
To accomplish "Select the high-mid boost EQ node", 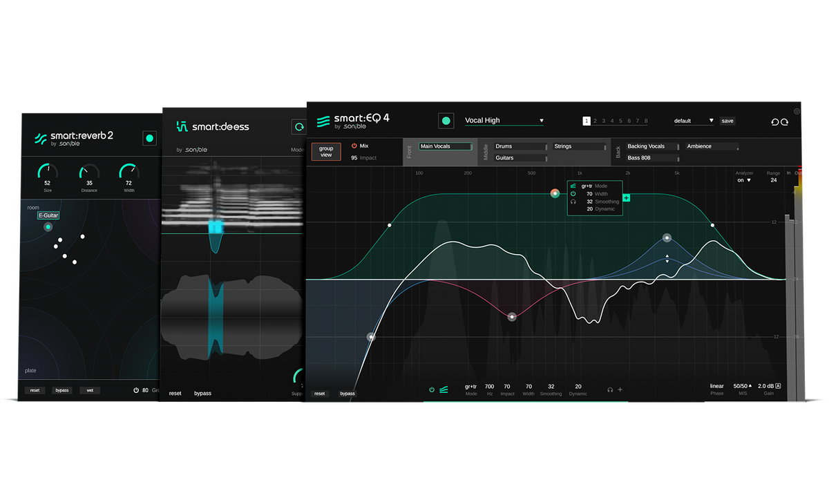I will pos(667,238).
